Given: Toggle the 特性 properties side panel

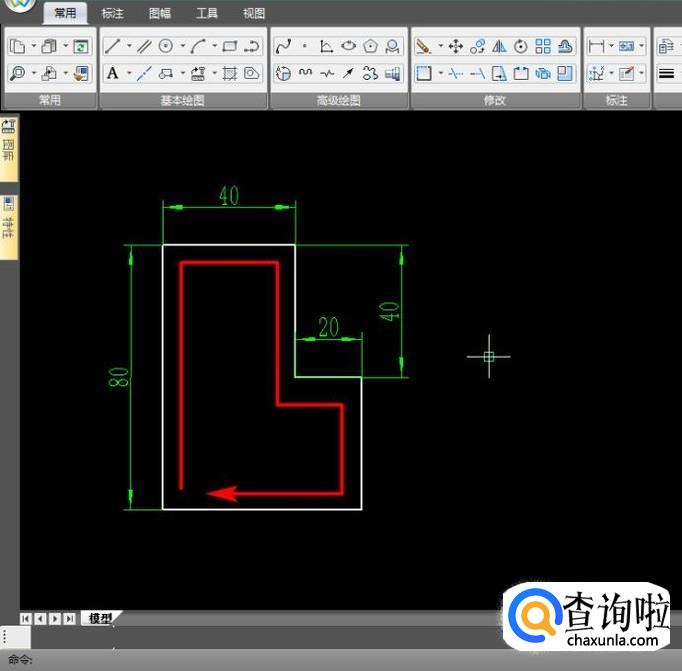Looking at the screenshot, I should point(9,224).
